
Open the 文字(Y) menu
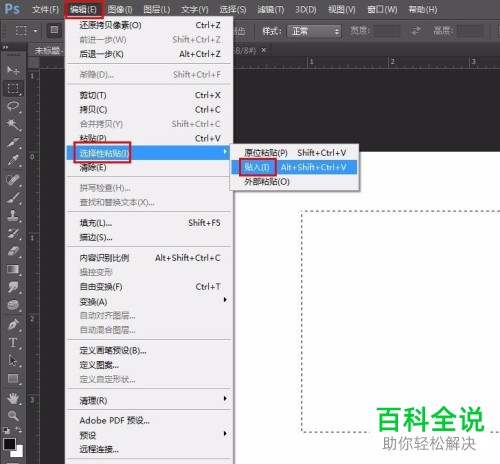(x=194, y=9)
